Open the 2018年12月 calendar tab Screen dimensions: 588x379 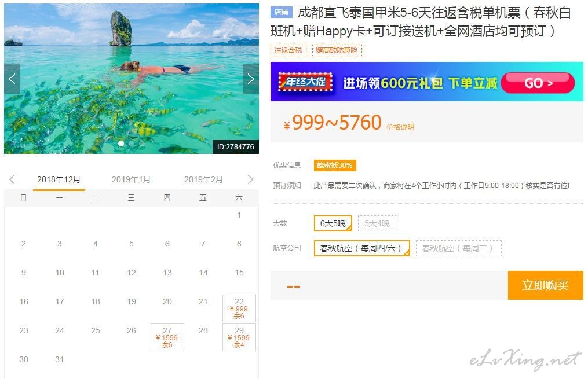click(x=59, y=179)
